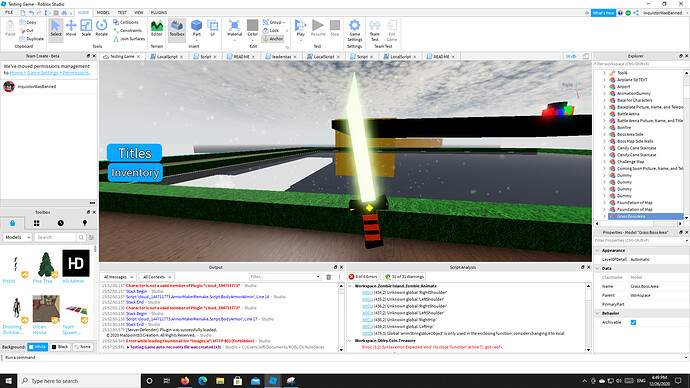Click Cut in the Clipboard group
This screenshot has height=388, width=690.
[27, 30]
